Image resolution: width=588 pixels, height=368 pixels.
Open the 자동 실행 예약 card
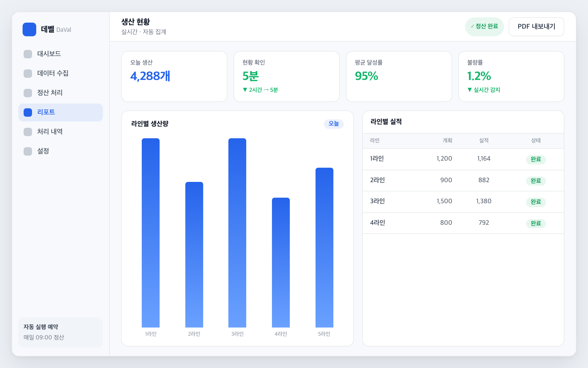pos(61,332)
